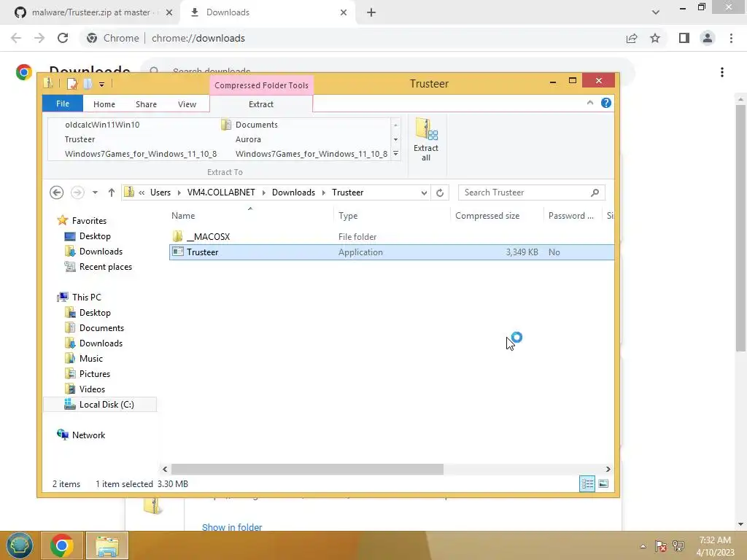Viewport: 747px width, 560px height.
Task: Choose oldcalcWin11Win10 as extract destination
Action: click(102, 125)
